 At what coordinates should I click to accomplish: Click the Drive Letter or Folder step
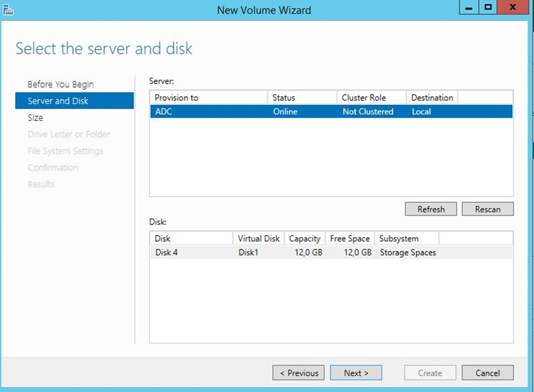[69, 134]
